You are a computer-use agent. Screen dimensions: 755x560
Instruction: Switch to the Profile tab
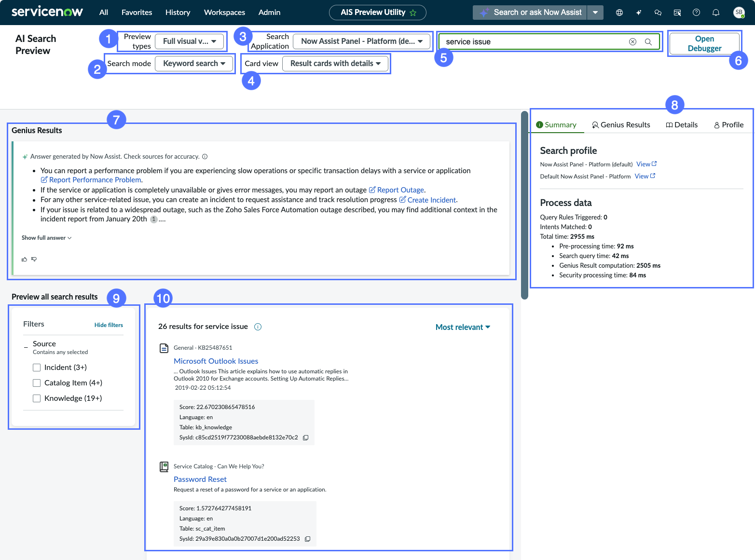pyautogui.click(x=728, y=125)
